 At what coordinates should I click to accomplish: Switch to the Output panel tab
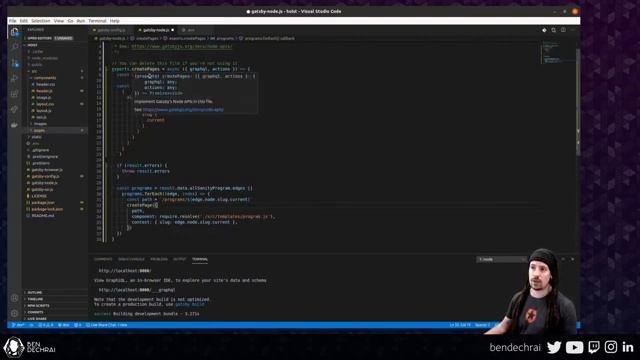(179, 259)
